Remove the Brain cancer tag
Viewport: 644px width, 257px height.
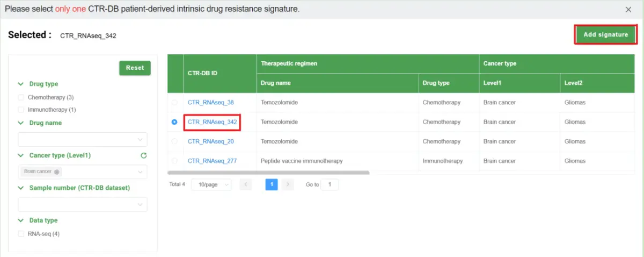(x=57, y=172)
